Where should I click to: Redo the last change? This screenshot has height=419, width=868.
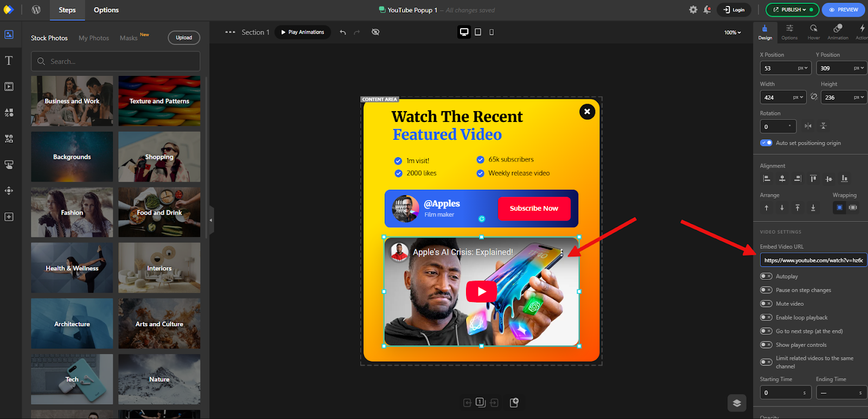pyautogui.click(x=357, y=32)
